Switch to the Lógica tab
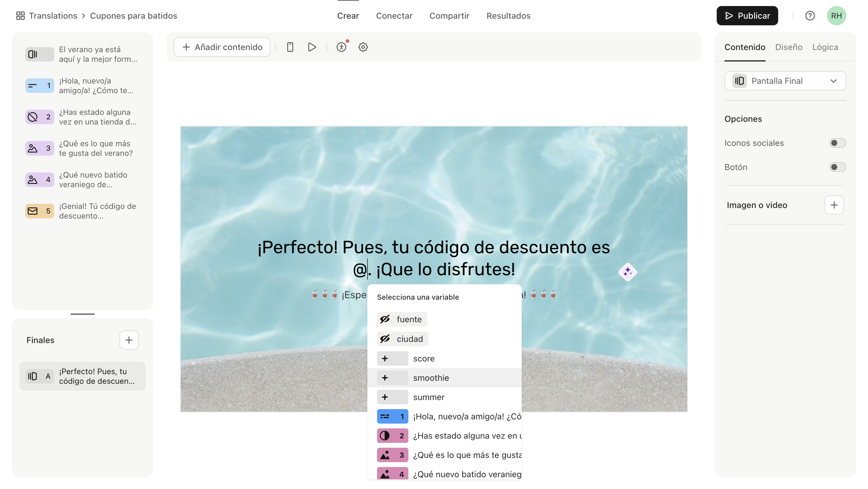 click(x=825, y=47)
